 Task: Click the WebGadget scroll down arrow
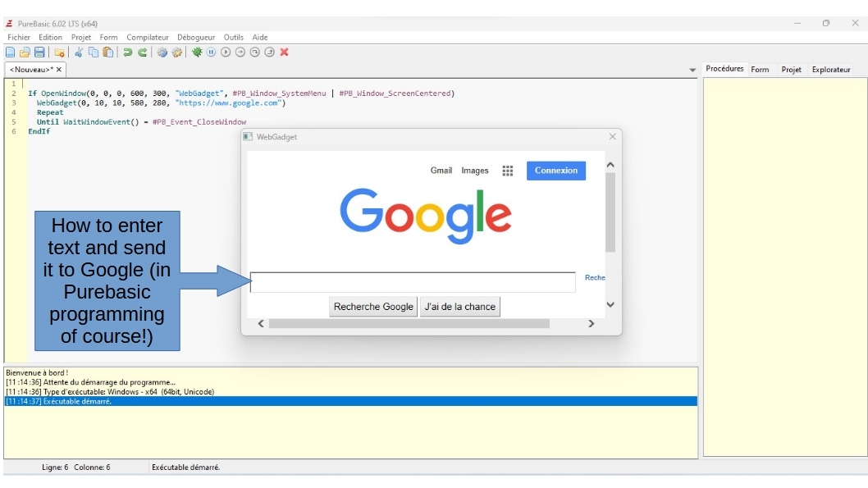(x=610, y=304)
